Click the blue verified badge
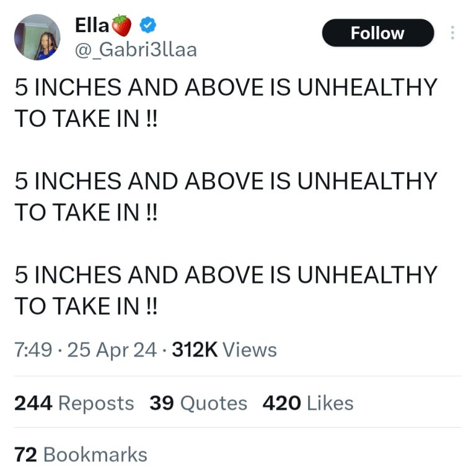 (146, 26)
